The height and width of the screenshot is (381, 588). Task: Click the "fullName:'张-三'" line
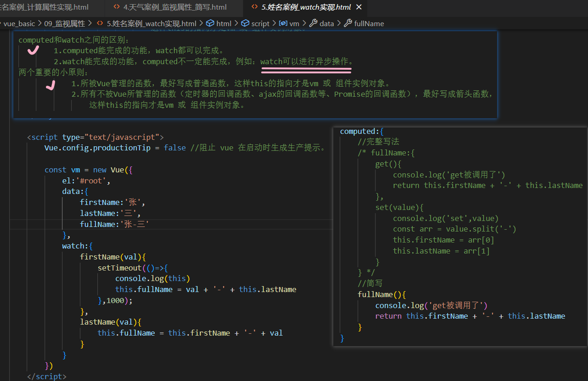(115, 224)
